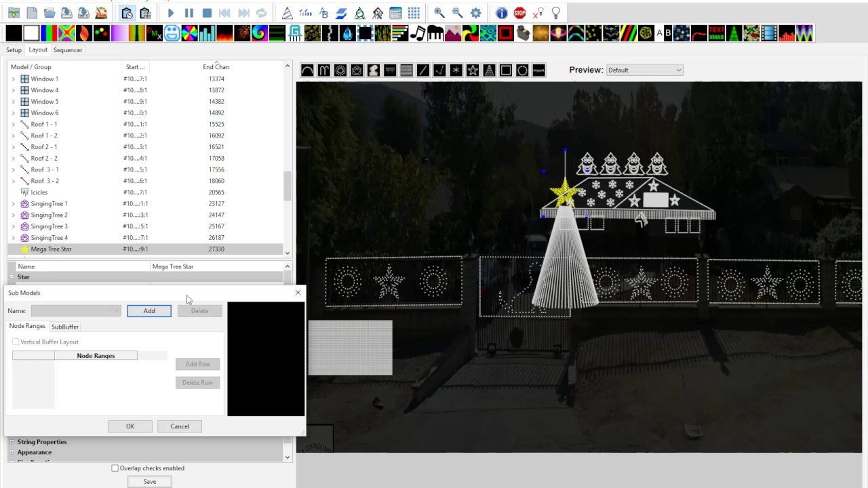Click the Pause button in toolbar
The image size is (868, 488).
point(189,13)
